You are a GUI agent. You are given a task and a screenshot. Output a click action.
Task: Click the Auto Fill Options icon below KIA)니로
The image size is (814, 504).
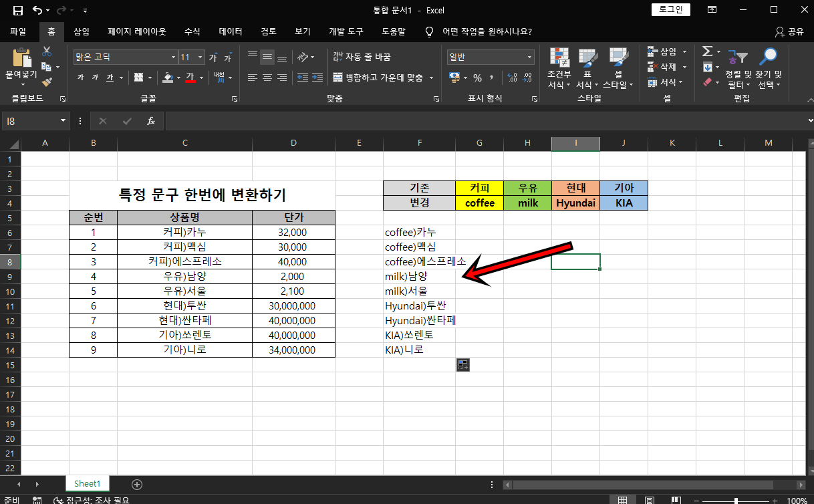coord(463,364)
